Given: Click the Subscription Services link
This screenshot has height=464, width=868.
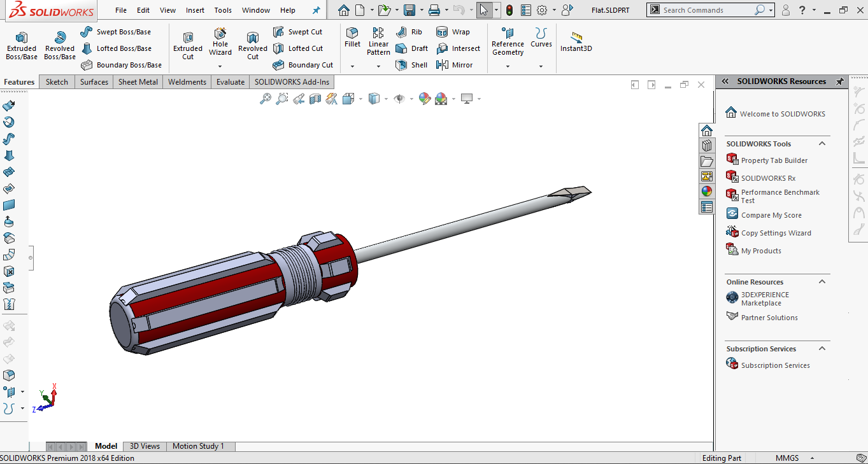Looking at the screenshot, I should (775, 365).
